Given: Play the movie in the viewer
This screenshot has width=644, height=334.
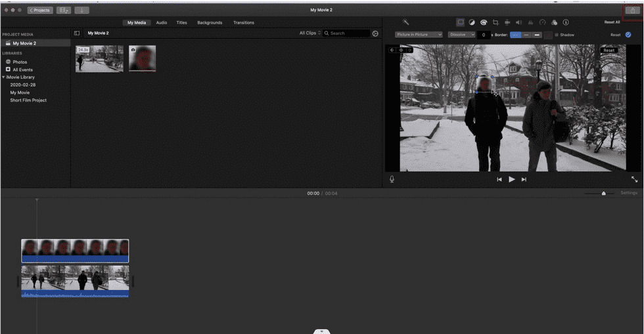Looking at the screenshot, I should (x=512, y=179).
